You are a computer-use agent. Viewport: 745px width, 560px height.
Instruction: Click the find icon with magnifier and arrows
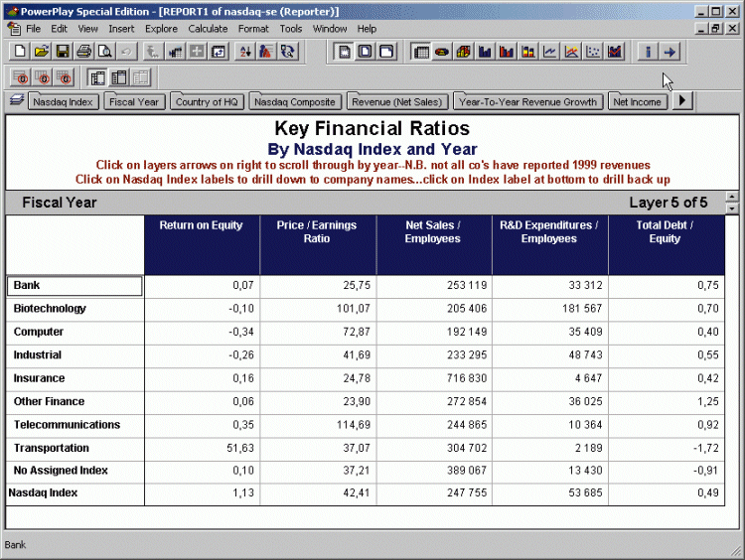(287, 52)
